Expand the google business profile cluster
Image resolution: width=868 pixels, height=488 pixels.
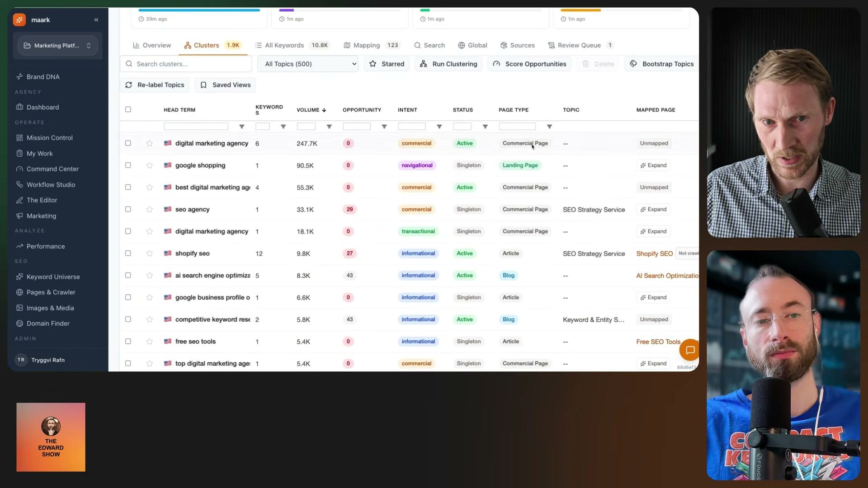(654, 297)
